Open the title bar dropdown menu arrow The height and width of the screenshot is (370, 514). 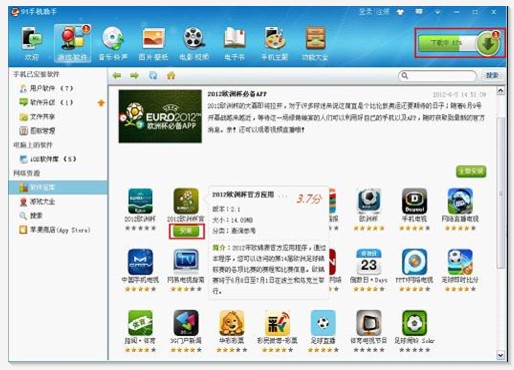coord(438,12)
